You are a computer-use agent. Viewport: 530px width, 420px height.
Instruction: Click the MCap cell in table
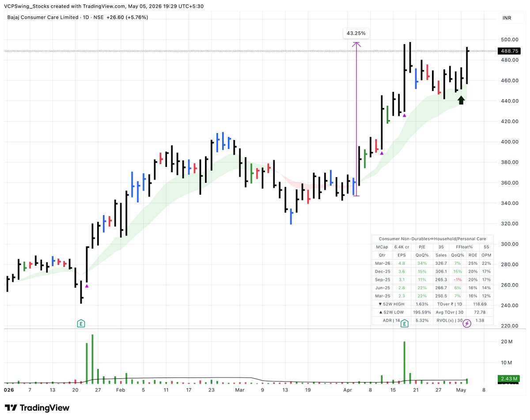pyautogui.click(x=381, y=247)
